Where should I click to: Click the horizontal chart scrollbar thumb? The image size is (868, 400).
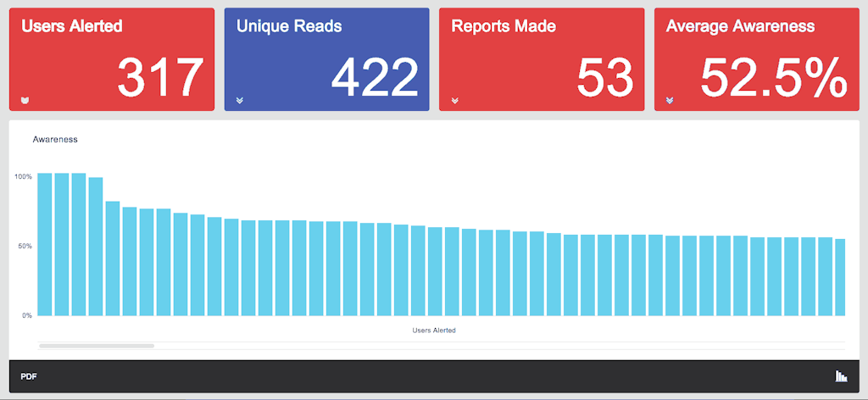pos(97,346)
